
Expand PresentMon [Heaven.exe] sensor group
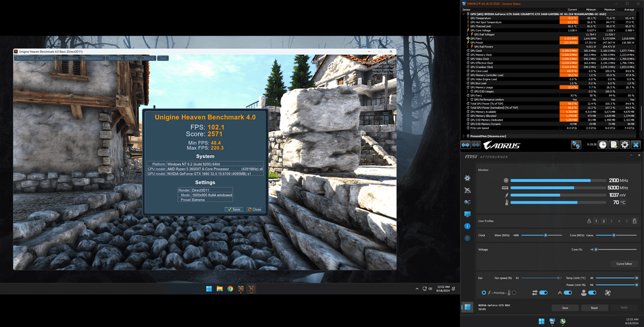click(464, 135)
